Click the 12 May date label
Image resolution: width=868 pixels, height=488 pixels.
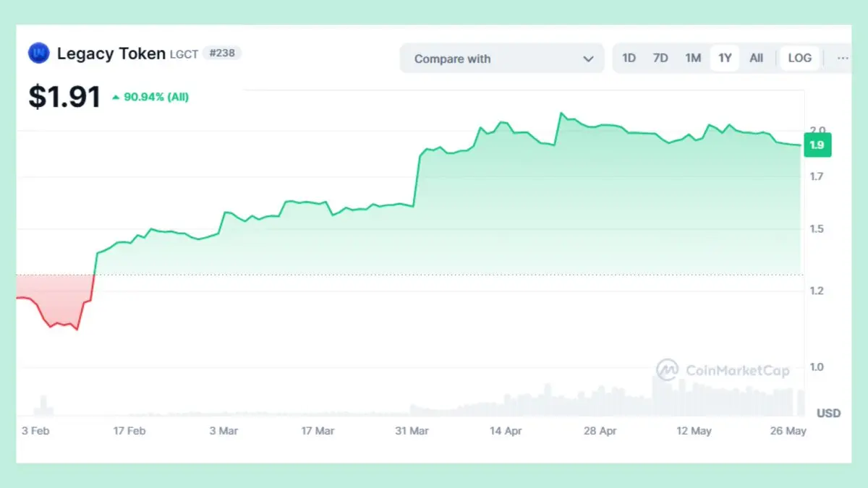[694, 431]
